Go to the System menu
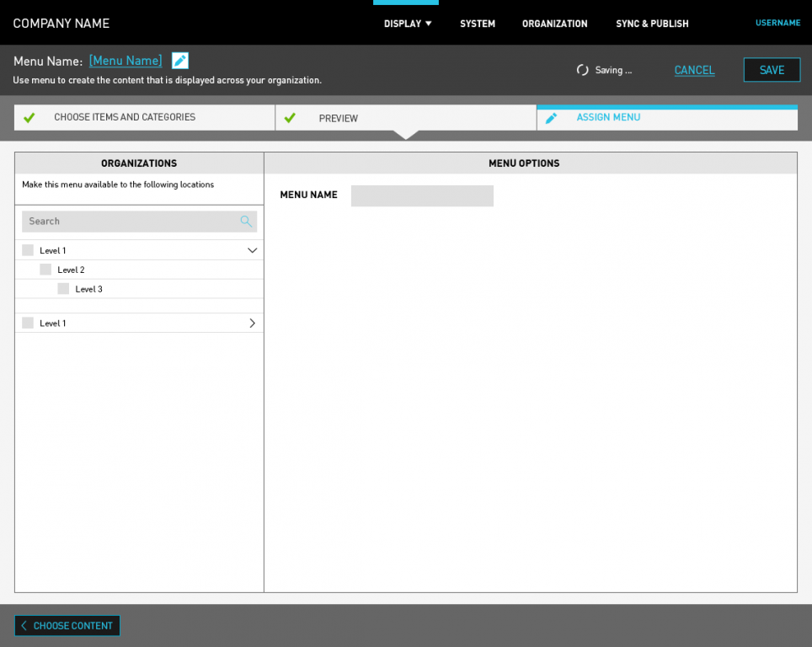The height and width of the screenshot is (647, 812). (x=478, y=24)
